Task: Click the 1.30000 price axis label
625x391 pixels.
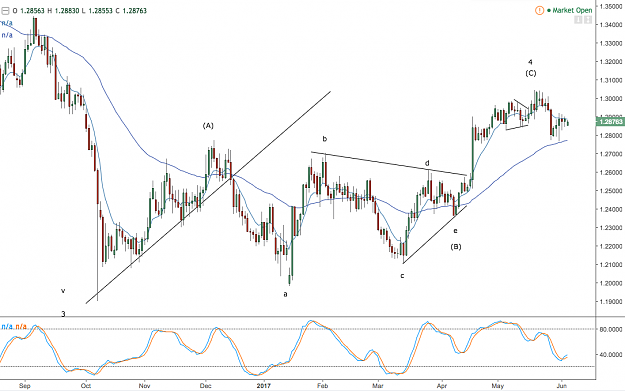Action: (611, 98)
